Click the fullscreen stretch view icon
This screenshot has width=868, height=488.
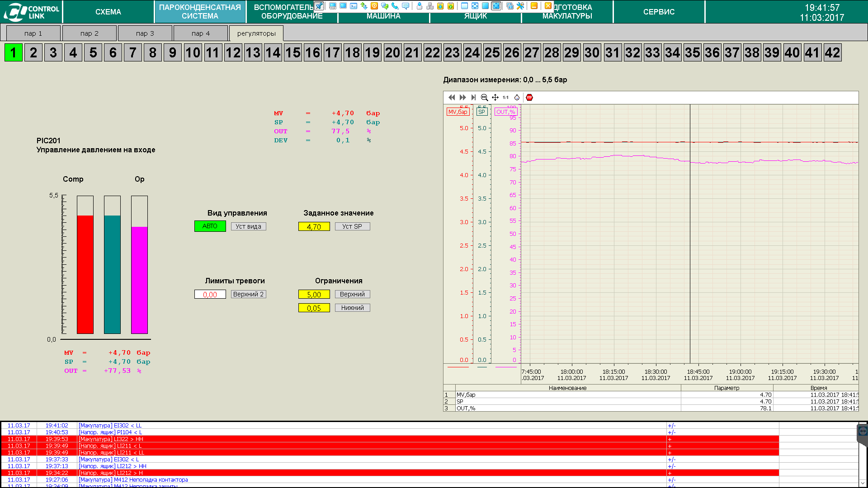click(496, 6)
